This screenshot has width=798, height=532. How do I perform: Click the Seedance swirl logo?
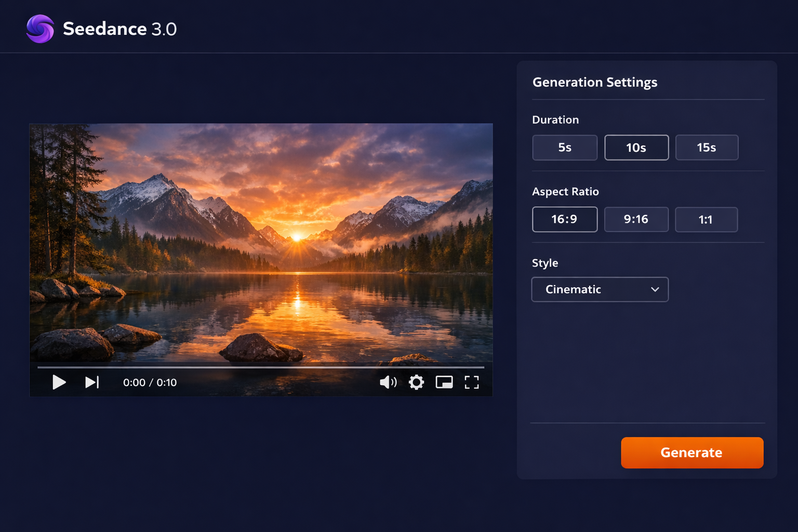[40, 29]
